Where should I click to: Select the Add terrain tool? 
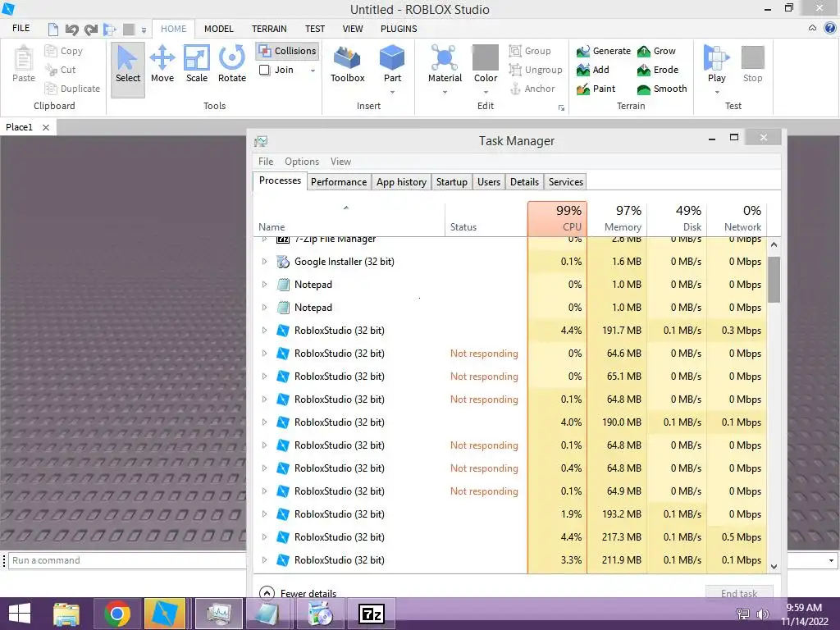[x=593, y=70]
